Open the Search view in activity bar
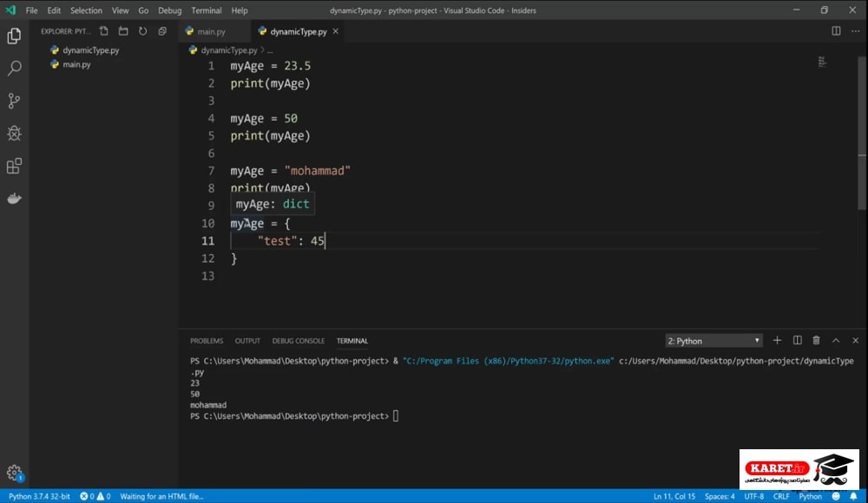This screenshot has height=503, width=868. click(x=15, y=68)
